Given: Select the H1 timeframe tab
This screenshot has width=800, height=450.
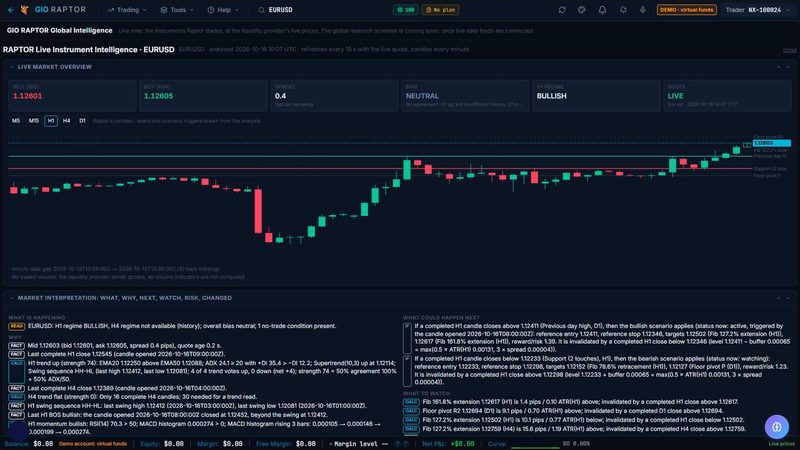Looking at the screenshot, I should (51, 121).
